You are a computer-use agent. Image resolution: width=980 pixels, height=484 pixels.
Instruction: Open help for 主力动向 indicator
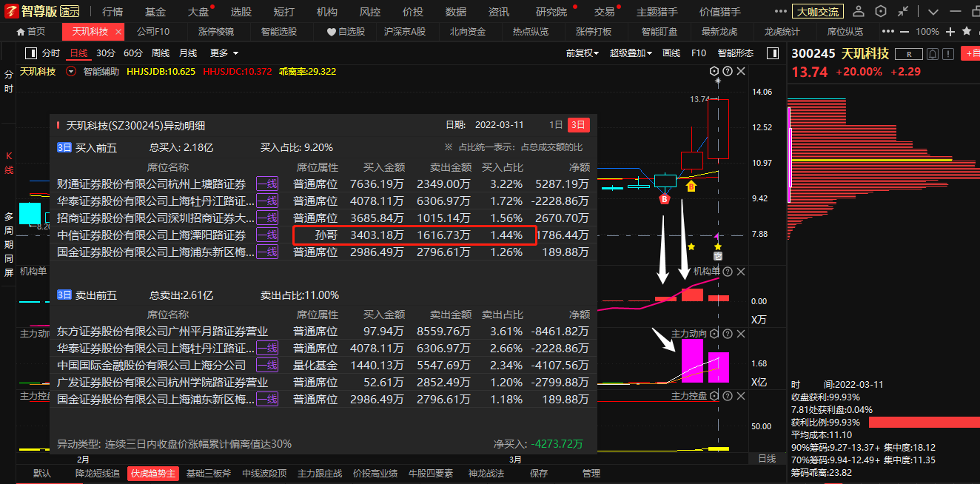coord(728,334)
